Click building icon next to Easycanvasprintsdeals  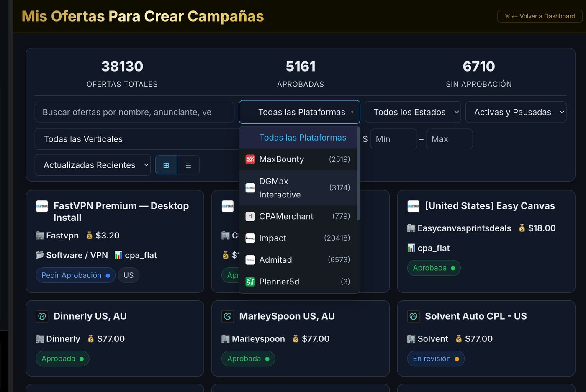click(x=411, y=228)
